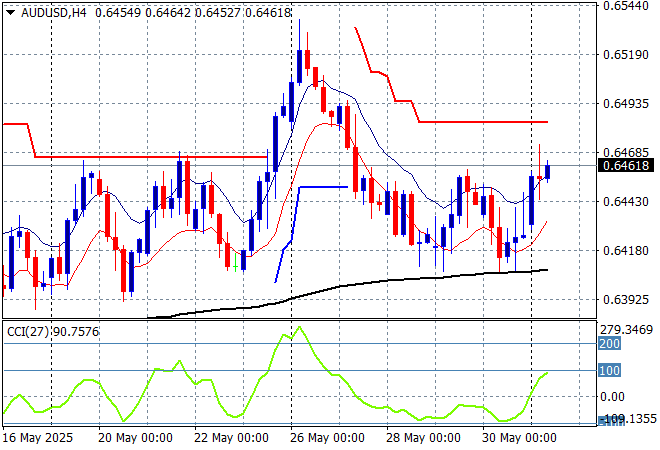
Task: Click the 279.3469 CCI scale maximum value
Action: click(x=626, y=329)
